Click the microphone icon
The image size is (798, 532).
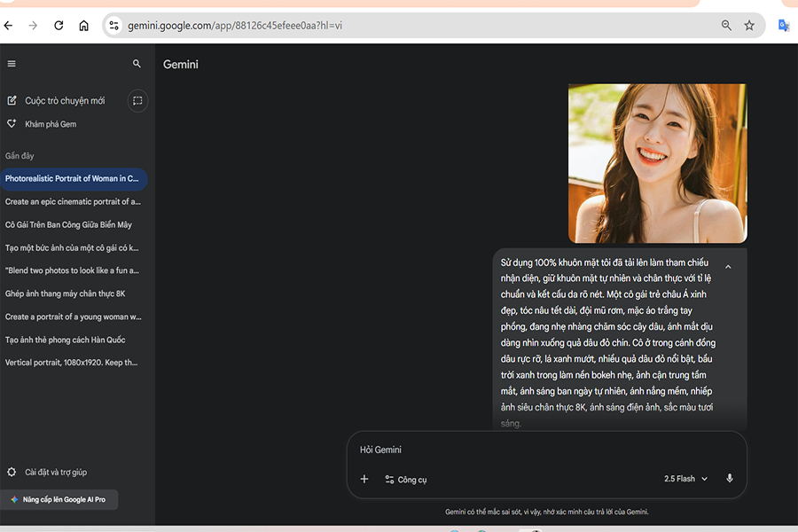pyautogui.click(x=730, y=479)
